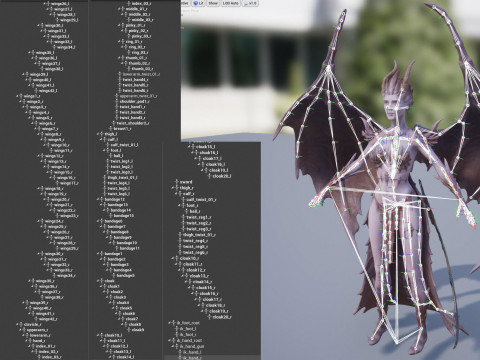The image size is (480, 360).
Task: Collapse the cloak15_r bone branch
Action: [x=190, y=287]
